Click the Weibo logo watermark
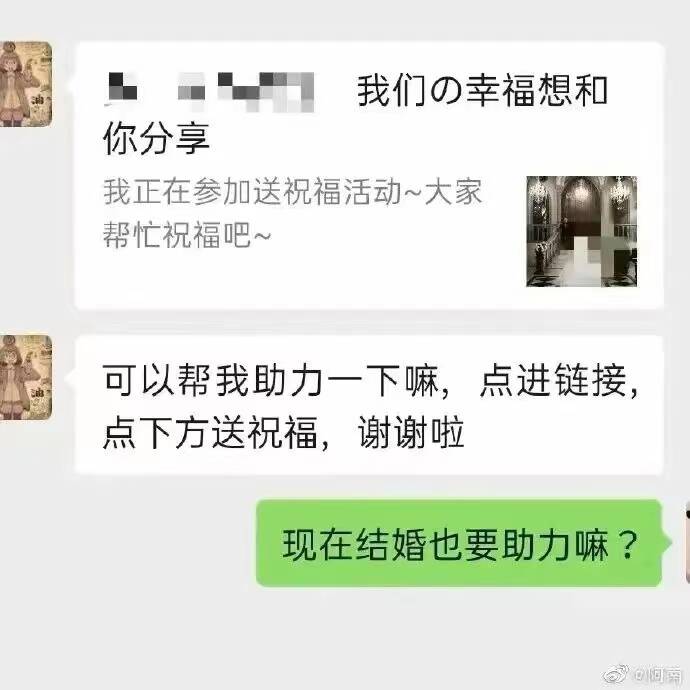This screenshot has width=690, height=690. pos(615,675)
